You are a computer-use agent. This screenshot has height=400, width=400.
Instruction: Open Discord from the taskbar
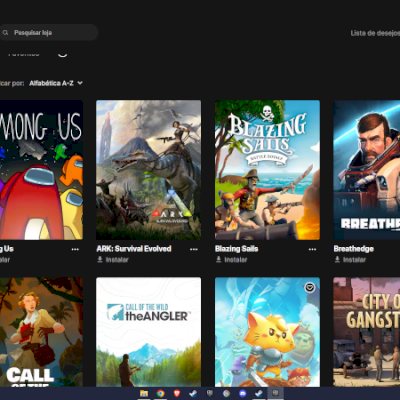pyautogui.click(x=243, y=394)
